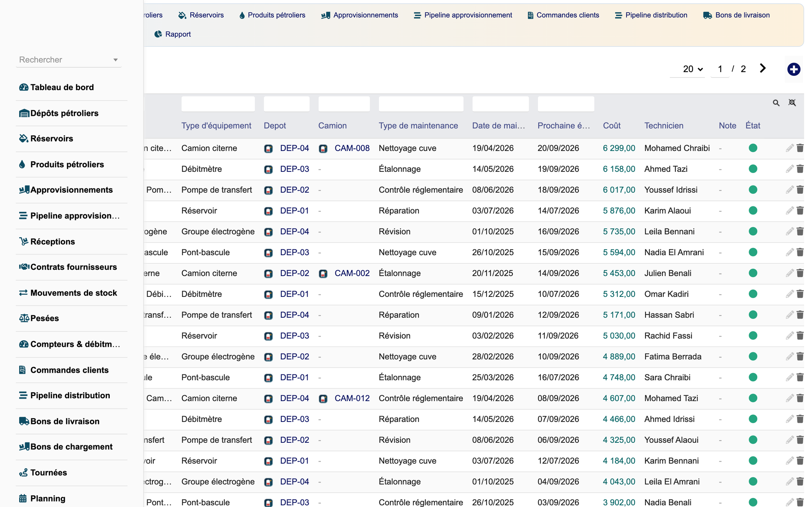Click the Type de maintenance filter input
Viewport: 812px width, 507px height.
[421, 104]
